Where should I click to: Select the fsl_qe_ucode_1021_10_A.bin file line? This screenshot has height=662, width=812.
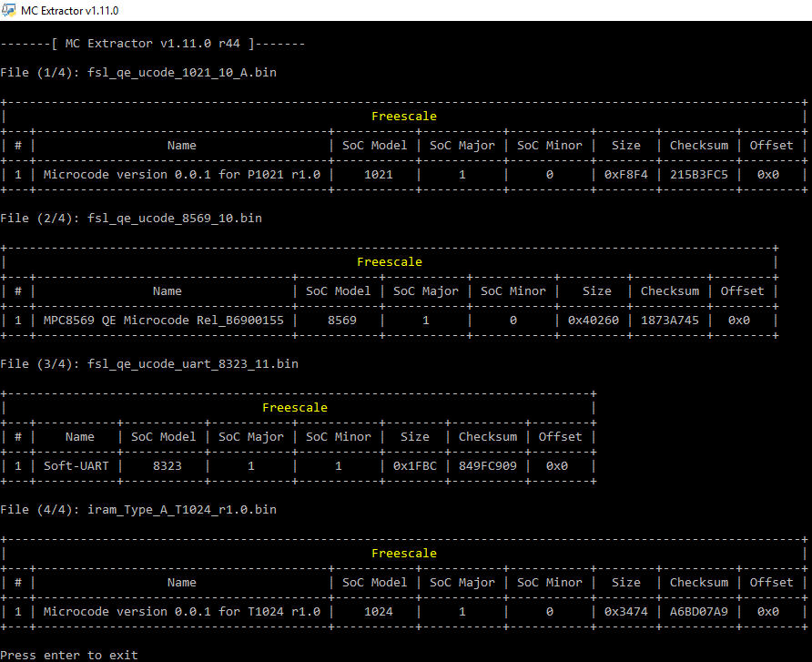coord(138,73)
